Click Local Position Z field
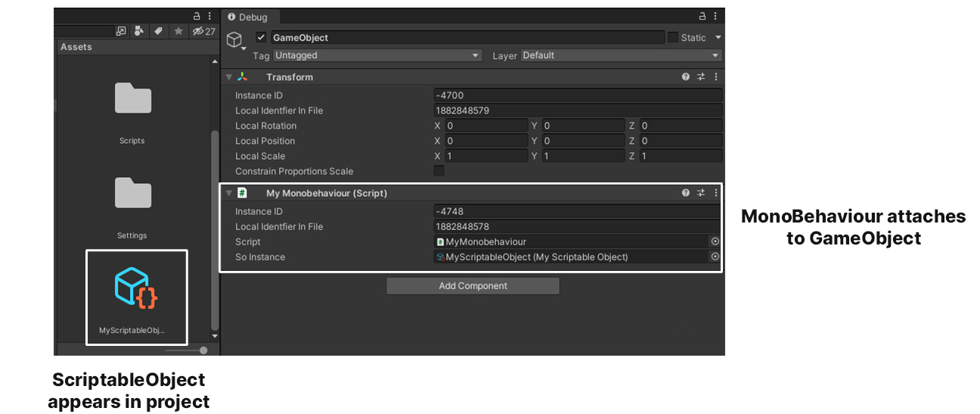This screenshot has height=414, width=980. pos(681,141)
